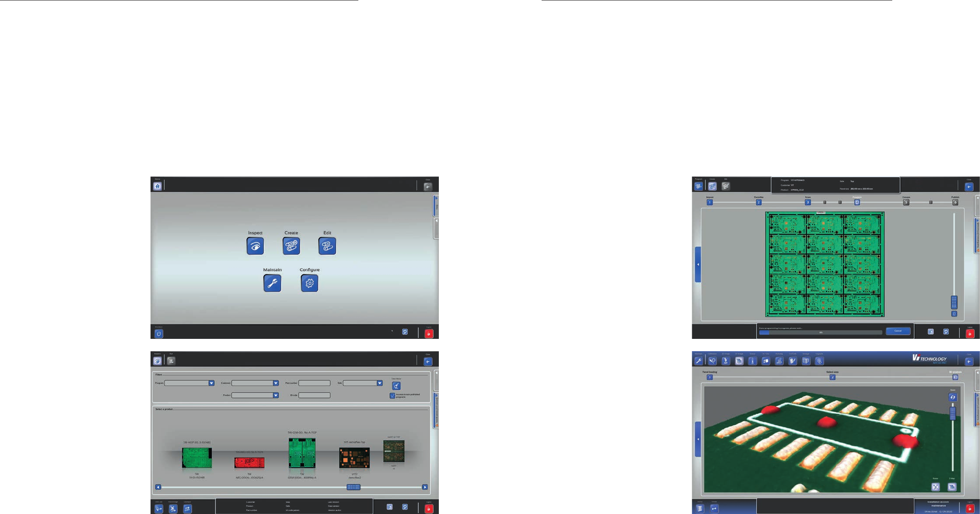The image size is (980, 514).
Task: Expand the Program filter dropdown
Action: (211, 383)
